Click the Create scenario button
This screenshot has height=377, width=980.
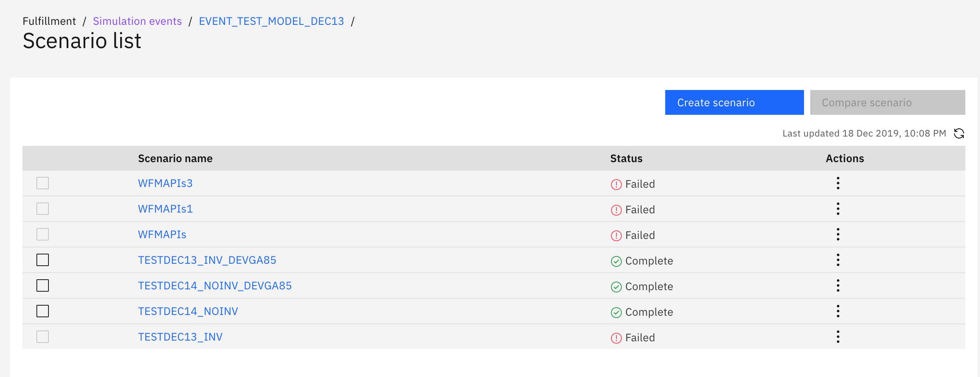click(x=735, y=102)
